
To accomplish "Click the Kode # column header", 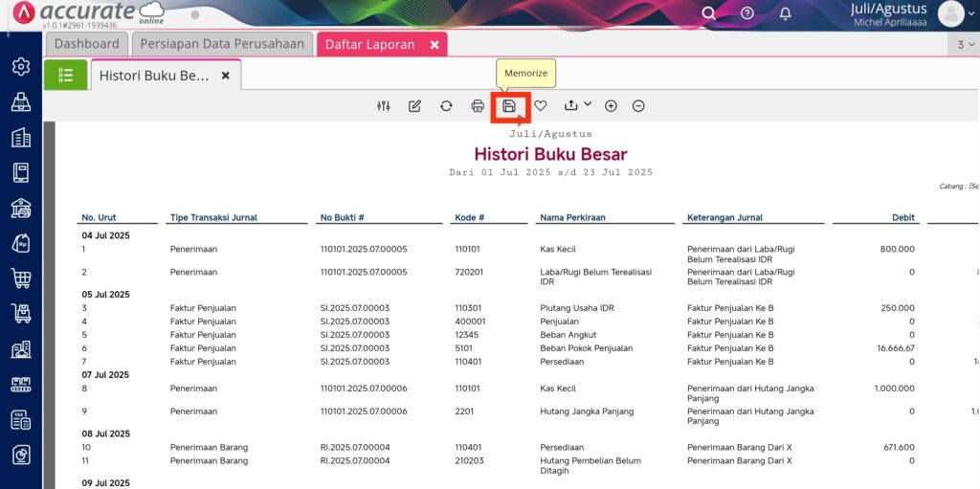I will pyautogui.click(x=470, y=217).
